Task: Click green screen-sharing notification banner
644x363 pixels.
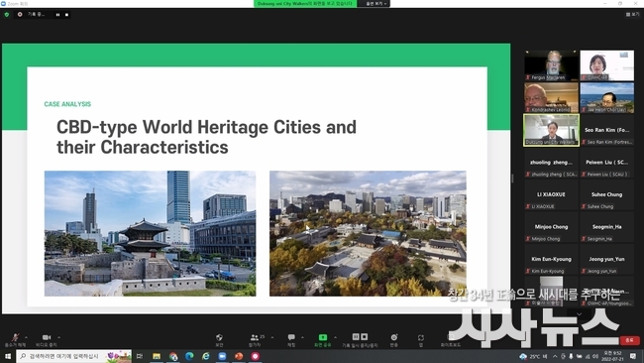Action: pos(305,4)
